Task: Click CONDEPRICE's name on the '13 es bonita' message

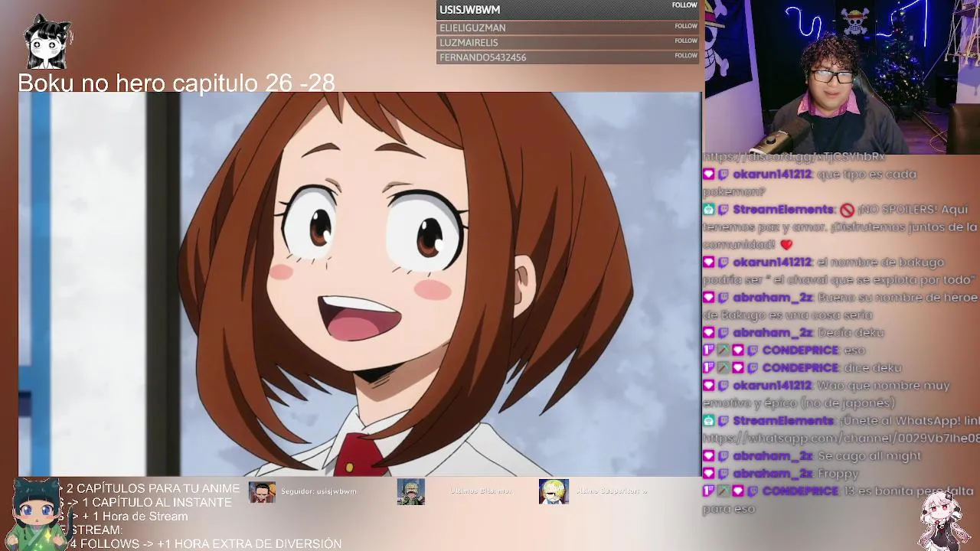Action: pyautogui.click(x=799, y=491)
